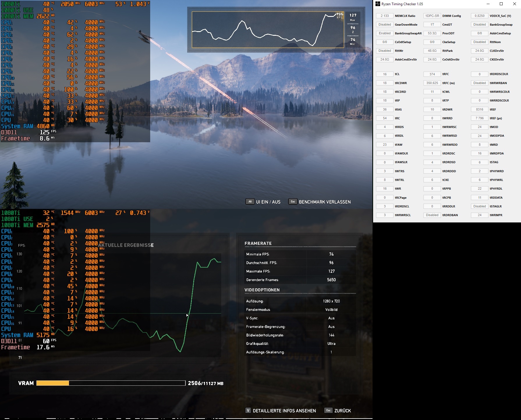Click the Esc key icon beside BENCHMARK VERLASSEN

pos(293,202)
